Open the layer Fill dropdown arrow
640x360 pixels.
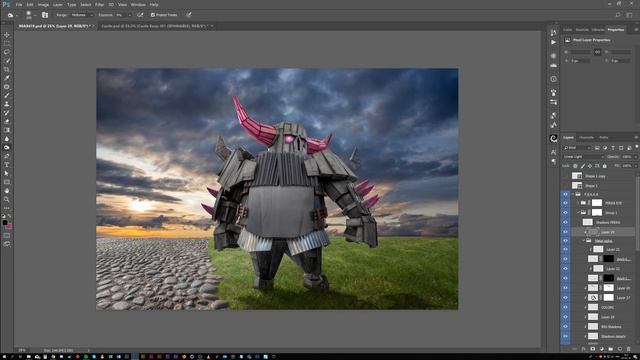[x=635, y=166]
